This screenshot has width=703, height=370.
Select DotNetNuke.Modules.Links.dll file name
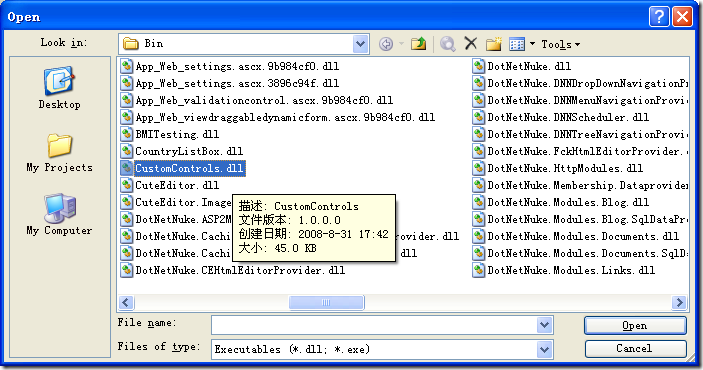[571, 270]
